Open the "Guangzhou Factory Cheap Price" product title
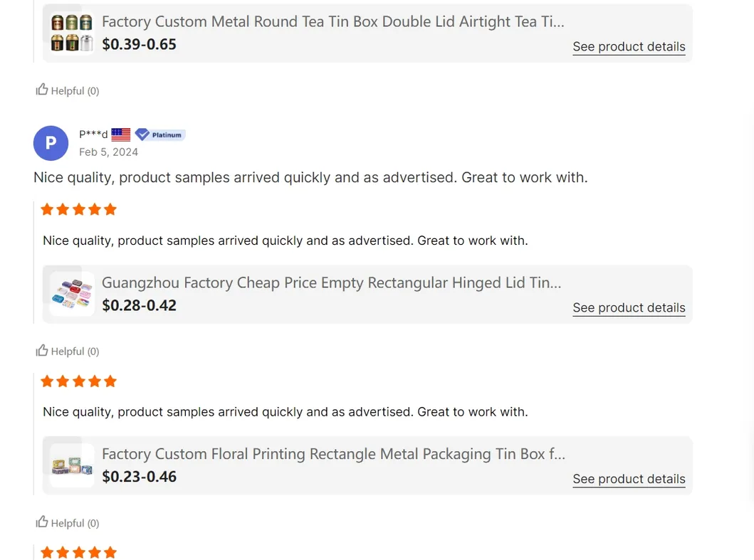 click(x=331, y=283)
